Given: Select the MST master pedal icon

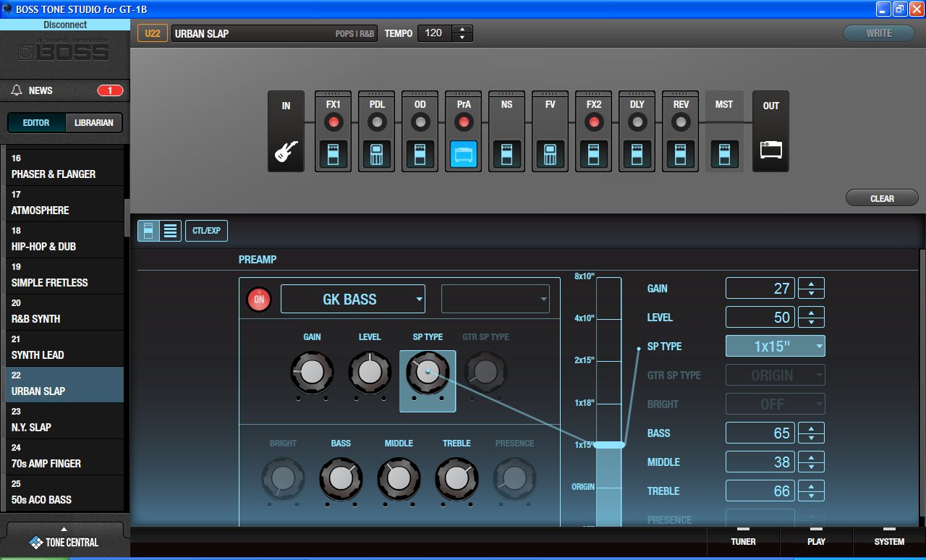Looking at the screenshot, I should pos(724,153).
